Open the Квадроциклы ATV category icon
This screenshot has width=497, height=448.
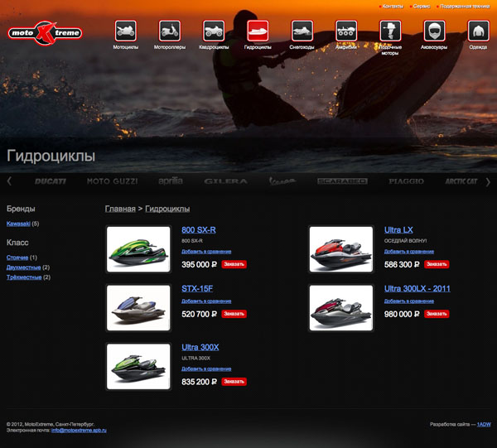(x=214, y=31)
